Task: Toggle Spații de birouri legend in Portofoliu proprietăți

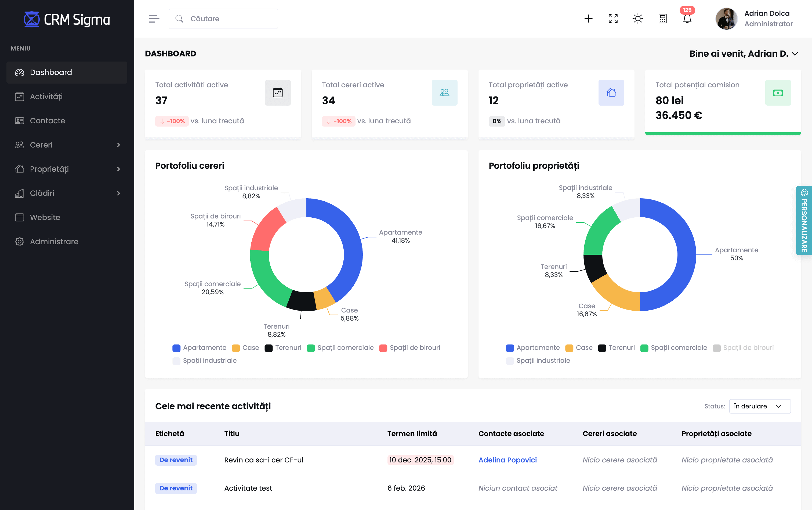Action: tap(743, 348)
